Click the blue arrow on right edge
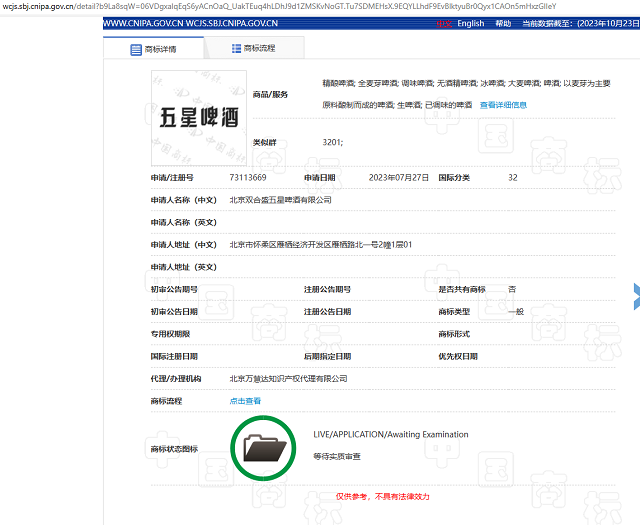The height and width of the screenshot is (525, 640). (636, 296)
